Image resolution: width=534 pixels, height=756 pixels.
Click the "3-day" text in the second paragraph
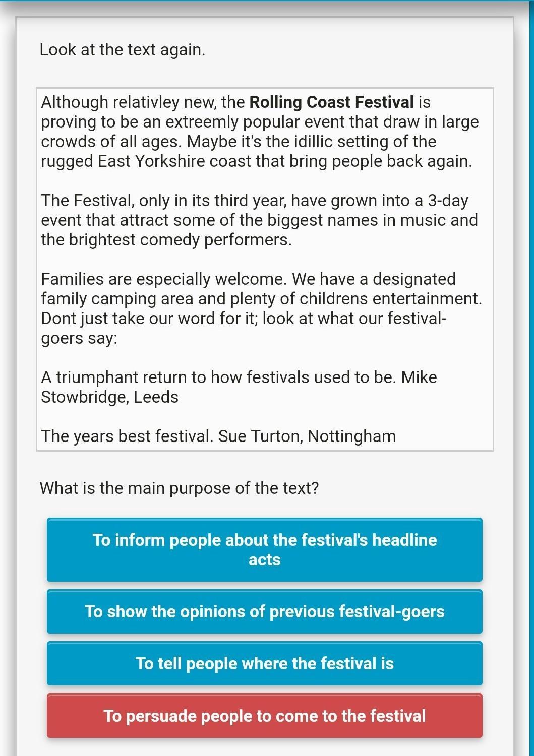click(448, 201)
